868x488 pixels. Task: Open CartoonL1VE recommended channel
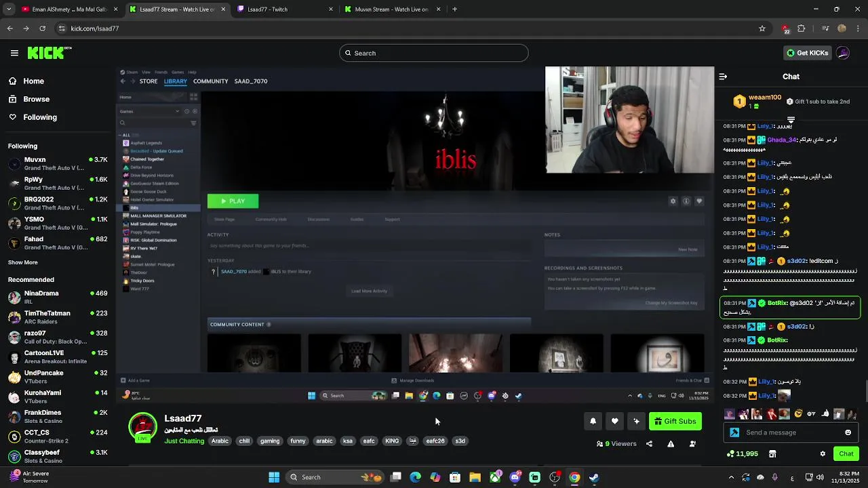point(58,357)
